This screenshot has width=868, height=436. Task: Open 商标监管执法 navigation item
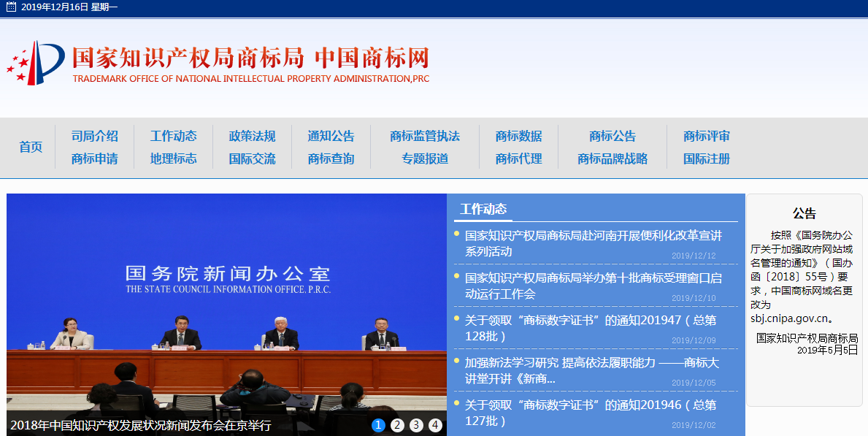coord(425,136)
